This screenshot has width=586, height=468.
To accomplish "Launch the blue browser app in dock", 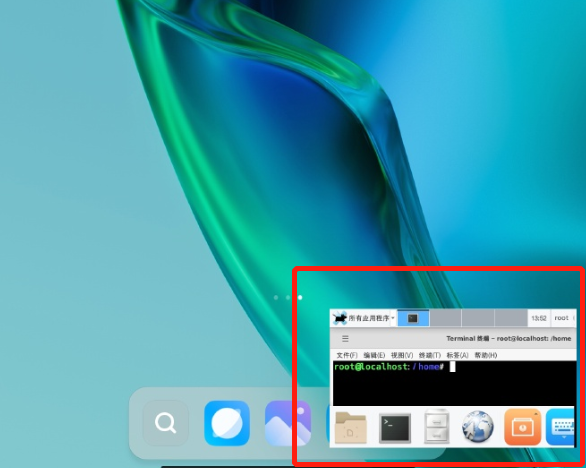I will coord(227,423).
